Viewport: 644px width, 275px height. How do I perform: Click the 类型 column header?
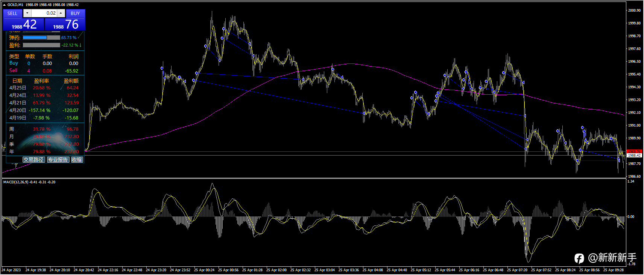pos(14,56)
